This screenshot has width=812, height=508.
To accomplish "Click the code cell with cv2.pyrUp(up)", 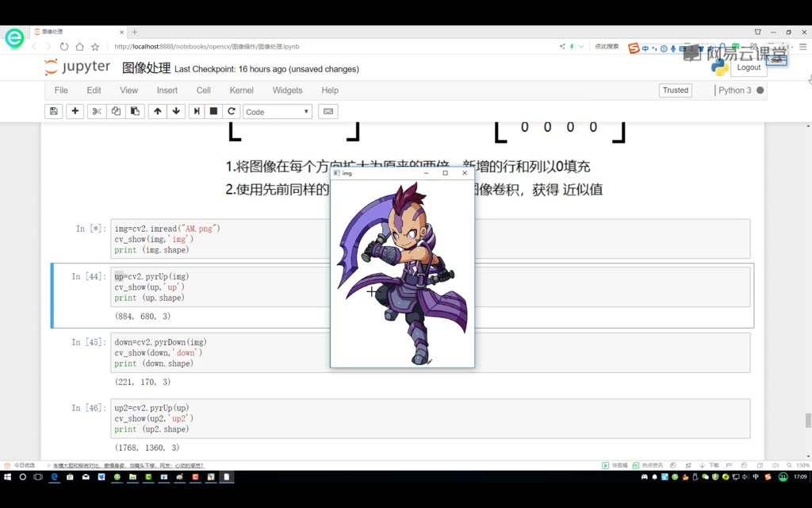I will [x=430, y=418].
